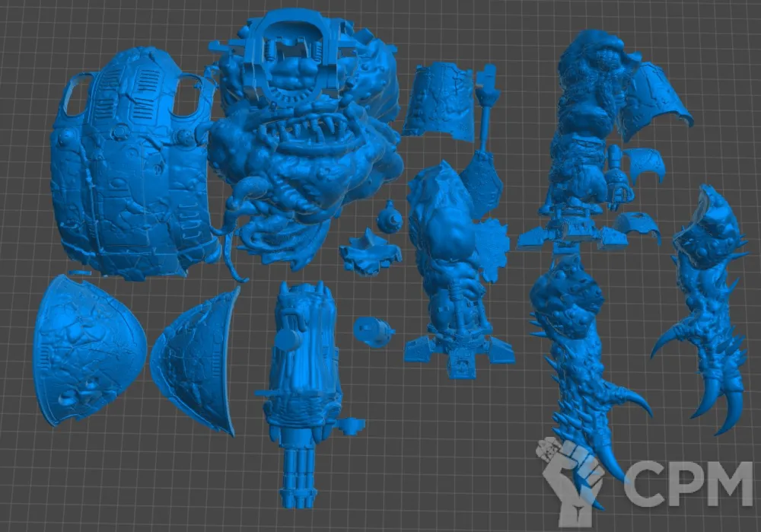Select the small cylinder part near gun

[x=373, y=331]
